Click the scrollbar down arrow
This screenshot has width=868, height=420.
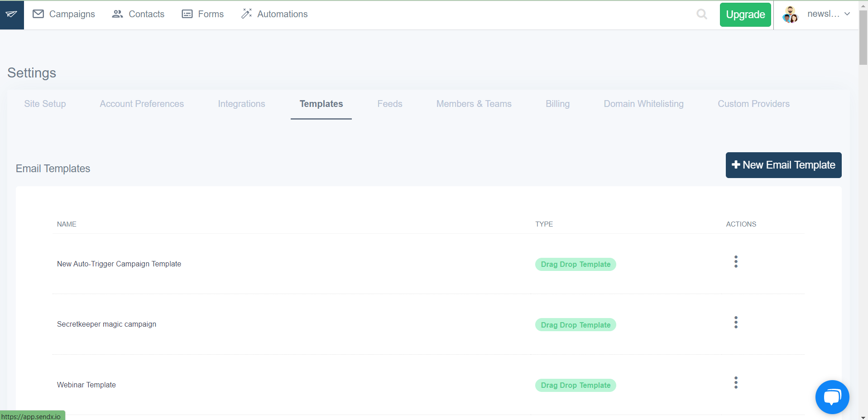(x=863, y=417)
